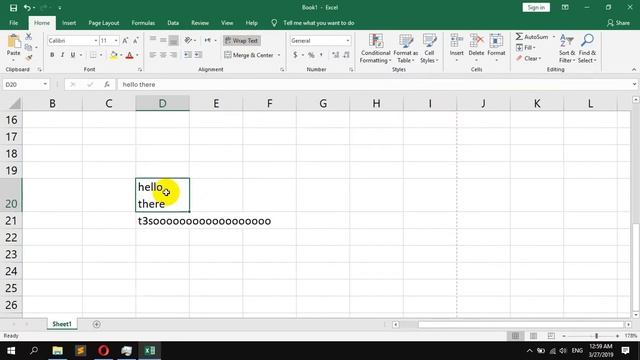Switch to the Page Layout tab
This screenshot has width=640, height=360.
click(104, 23)
